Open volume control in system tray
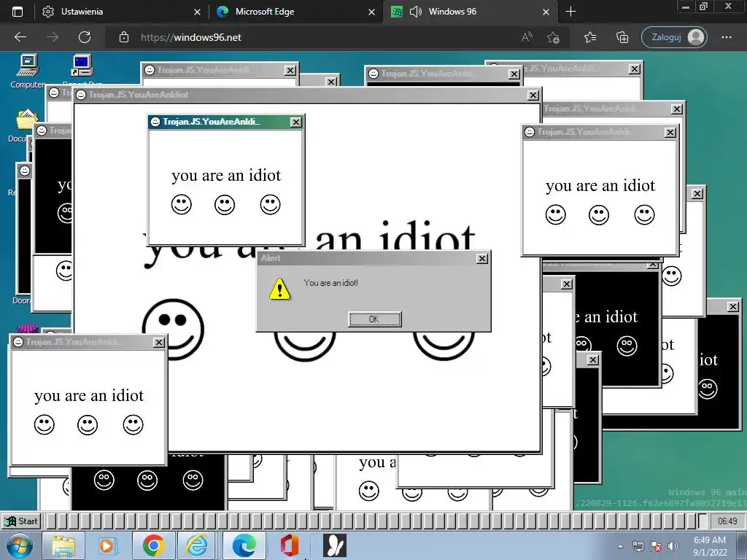This screenshot has width=747, height=560. pyautogui.click(x=673, y=546)
